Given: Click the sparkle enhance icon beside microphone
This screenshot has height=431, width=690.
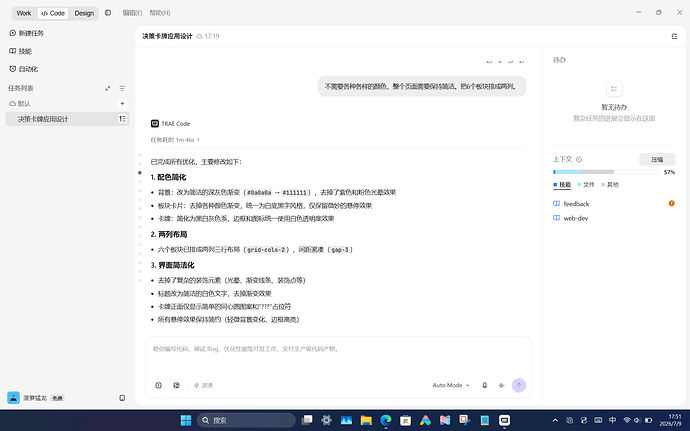Looking at the screenshot, I should tap(501, 385).
